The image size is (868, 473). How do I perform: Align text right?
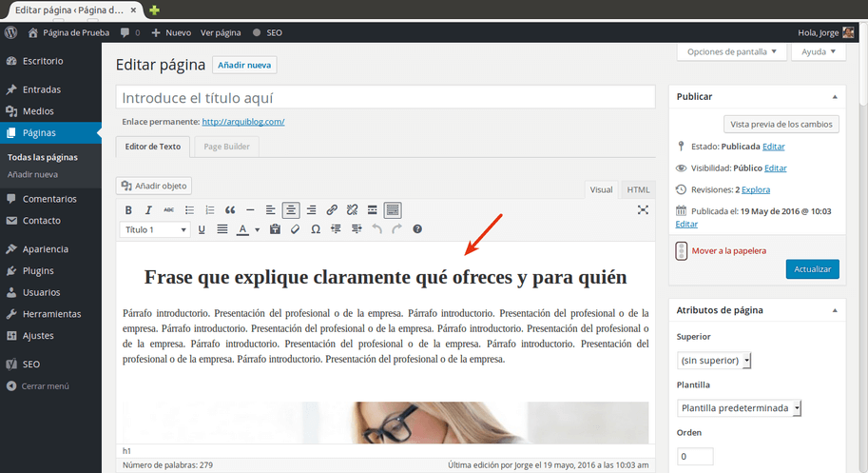coord(311,210)
